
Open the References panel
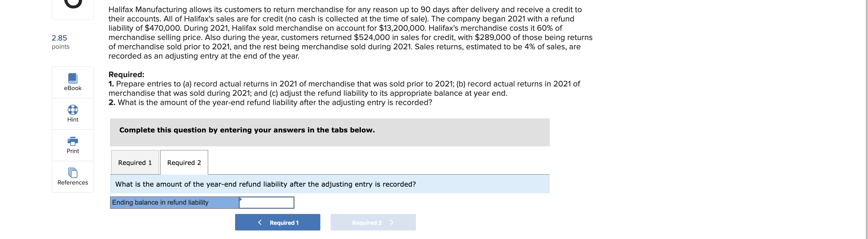point(72,177)
